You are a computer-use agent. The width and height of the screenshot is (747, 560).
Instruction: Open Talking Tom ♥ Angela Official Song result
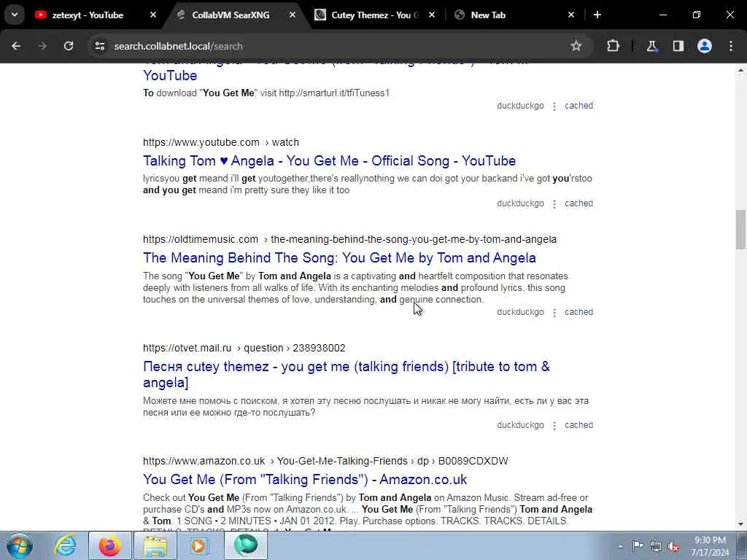[329, 161]
